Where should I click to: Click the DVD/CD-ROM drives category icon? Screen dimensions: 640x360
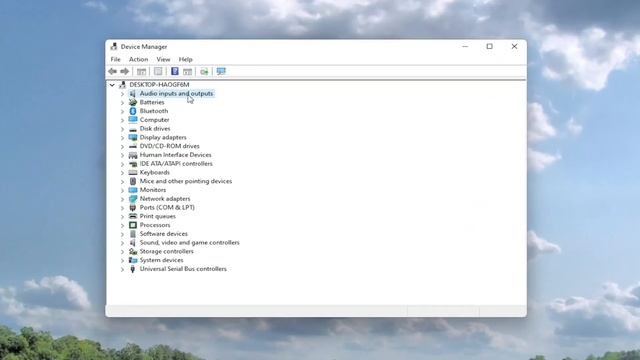(x=133, y=146)
